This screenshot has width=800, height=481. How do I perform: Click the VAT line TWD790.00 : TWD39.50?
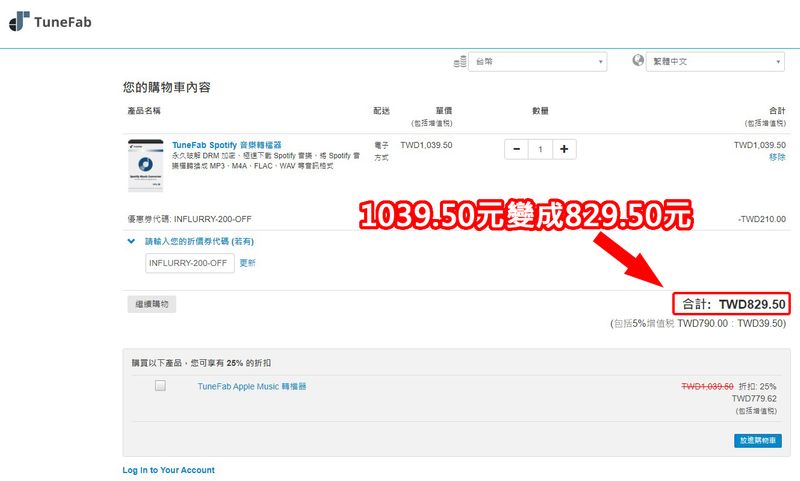pyautogui.click(x=698, y=323)
